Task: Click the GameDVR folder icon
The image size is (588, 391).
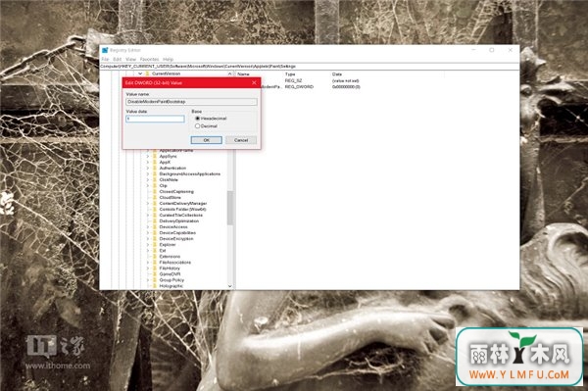Action: coord(155,274)
